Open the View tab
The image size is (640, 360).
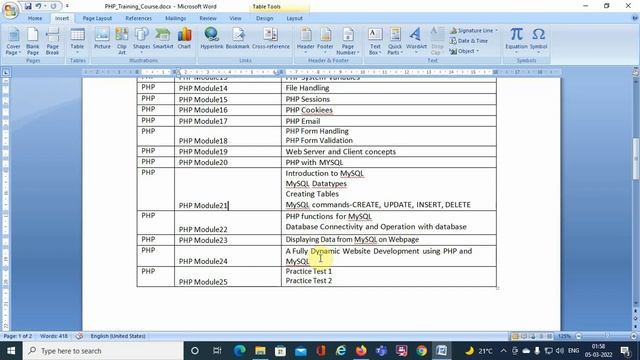(x=235, y=18)
